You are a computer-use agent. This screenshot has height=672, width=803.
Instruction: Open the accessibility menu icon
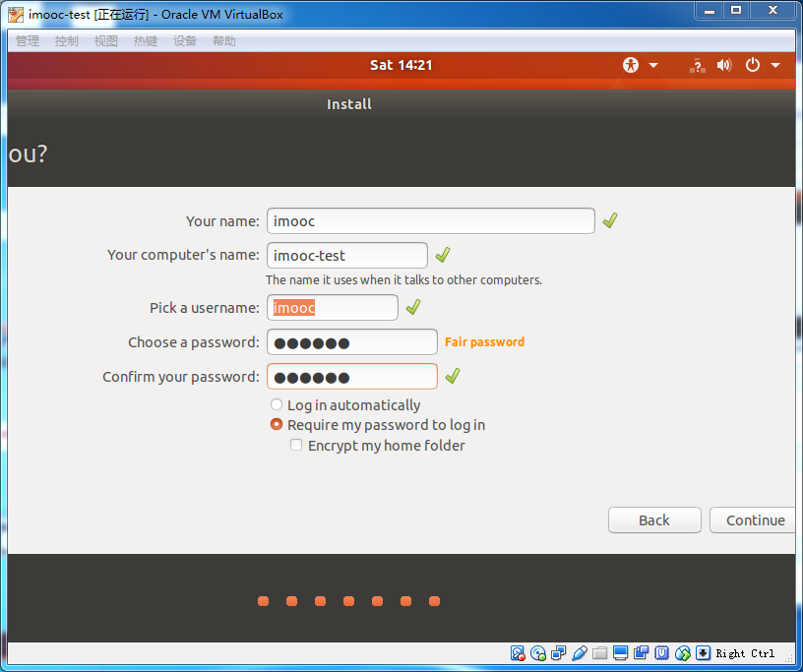[x=631, y=65]
